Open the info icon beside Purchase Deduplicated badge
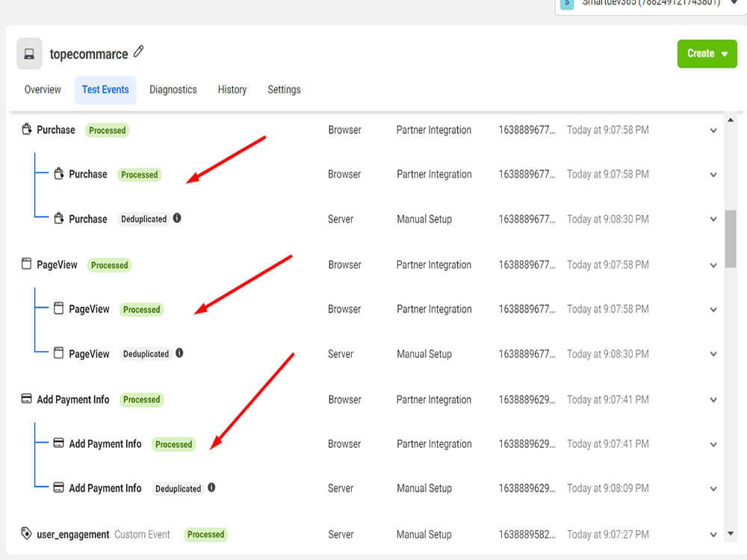This screenshot has height=560, width=747. 177,218
